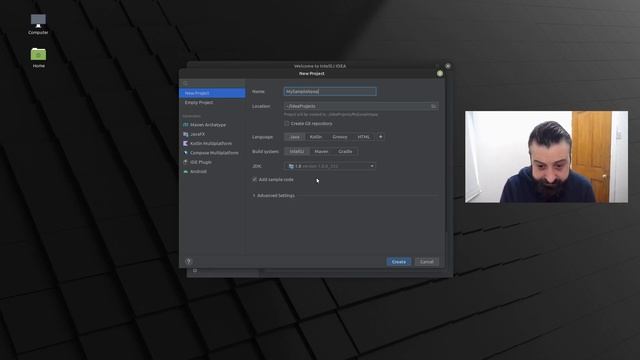Viewport: 640px width, 360px height.
Task: Select Gradle as the build system
Action: (345, 152)
